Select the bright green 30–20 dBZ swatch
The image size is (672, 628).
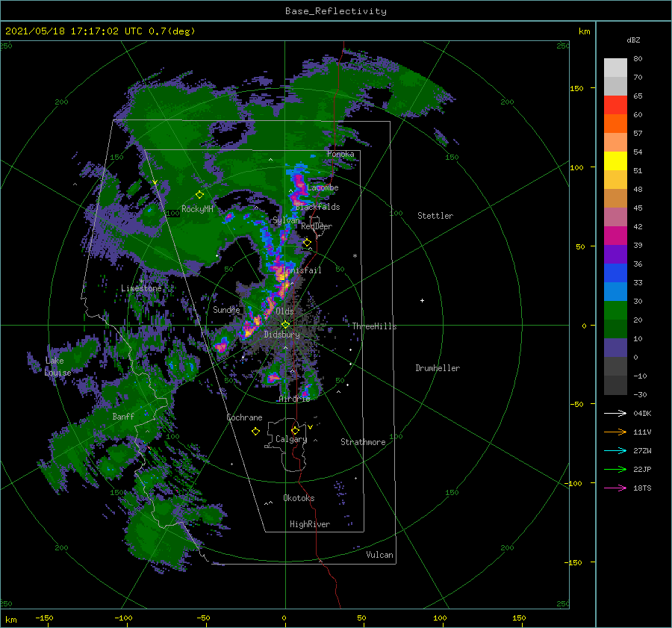(x=615, y=311)
